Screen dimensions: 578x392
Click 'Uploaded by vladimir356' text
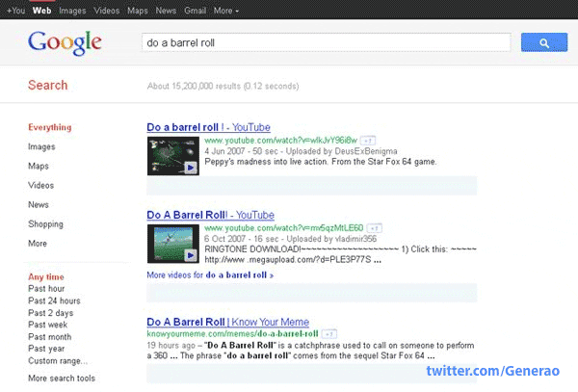331,239
